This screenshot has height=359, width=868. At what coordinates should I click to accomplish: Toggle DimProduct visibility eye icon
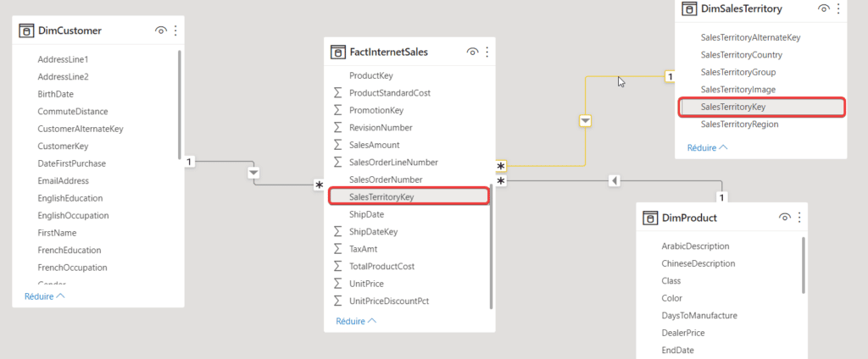click(784, 218)
